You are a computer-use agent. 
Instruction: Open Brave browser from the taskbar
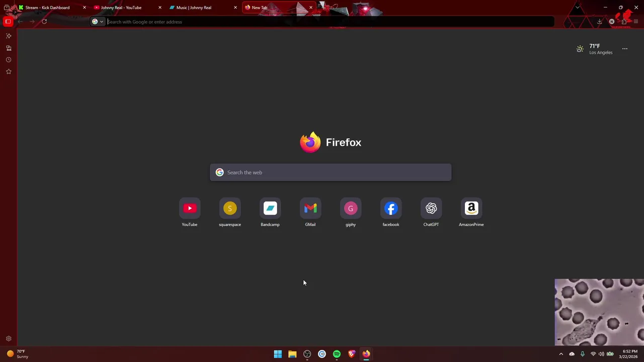pyautogui.click(x=352, y=354)
